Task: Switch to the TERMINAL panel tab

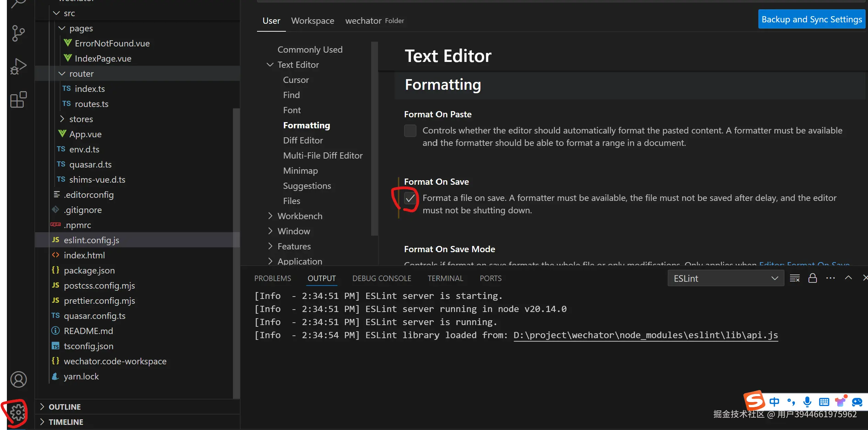Action: pyautogui.click(x=445, y=278)
